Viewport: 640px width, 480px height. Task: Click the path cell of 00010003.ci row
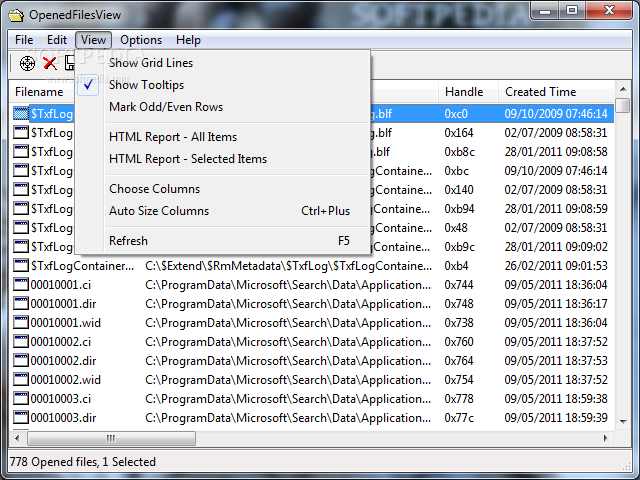[x=288, y=398]
